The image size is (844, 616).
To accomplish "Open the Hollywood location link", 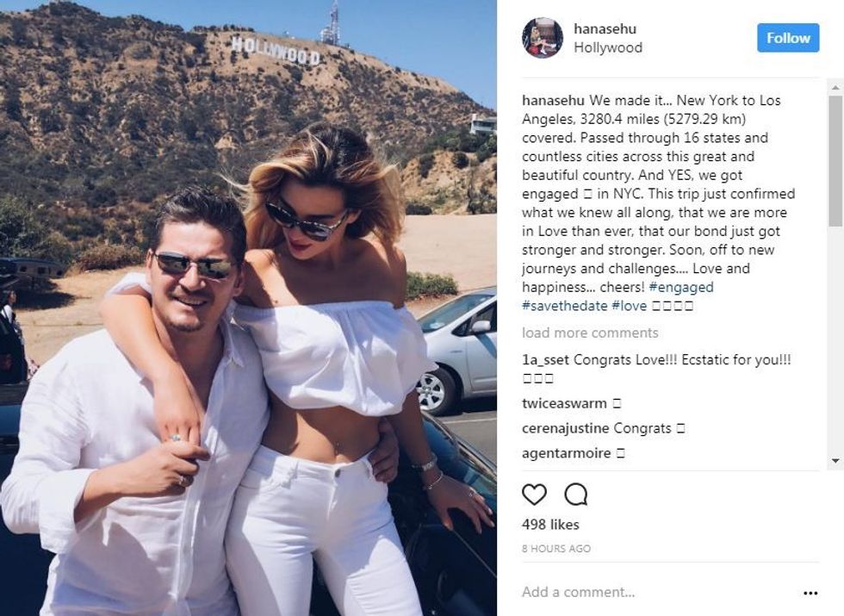I will (x=608, y=47).
